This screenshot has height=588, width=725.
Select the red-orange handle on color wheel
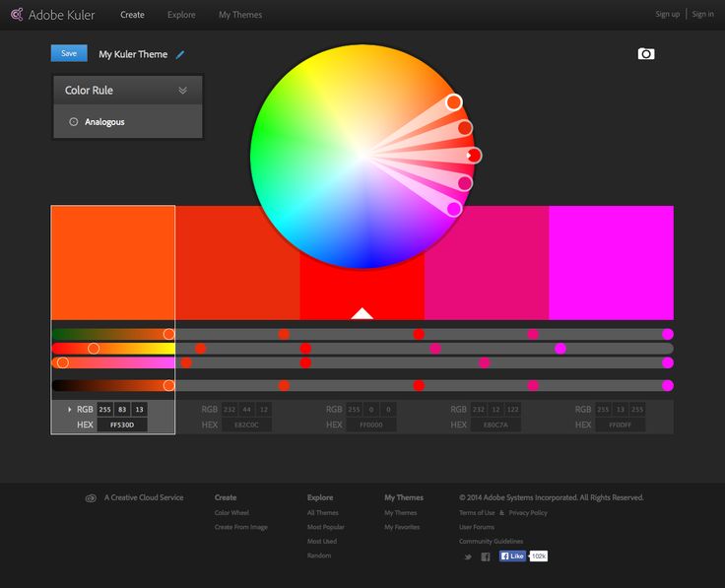pyautogui.click(x=465, y=128)
